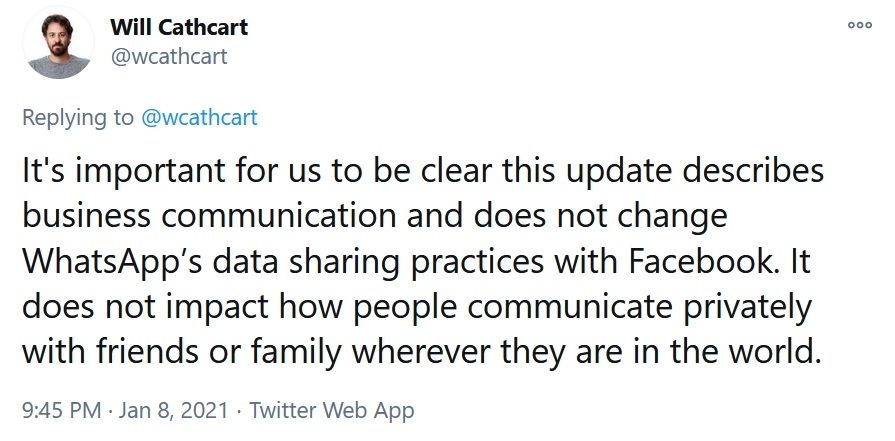895x441 pixels.
Task: Open the three-dot more options menu
Action: point(860,25)
